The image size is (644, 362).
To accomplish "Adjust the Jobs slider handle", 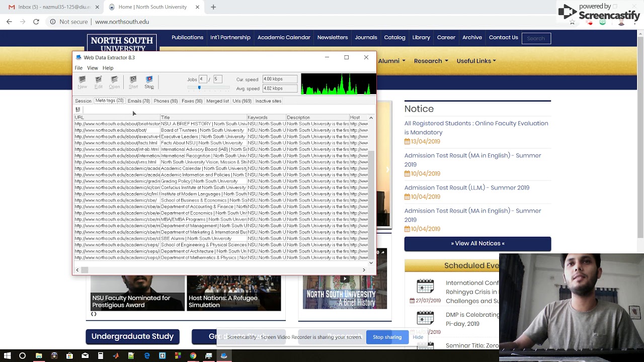I will click(199, 88).
